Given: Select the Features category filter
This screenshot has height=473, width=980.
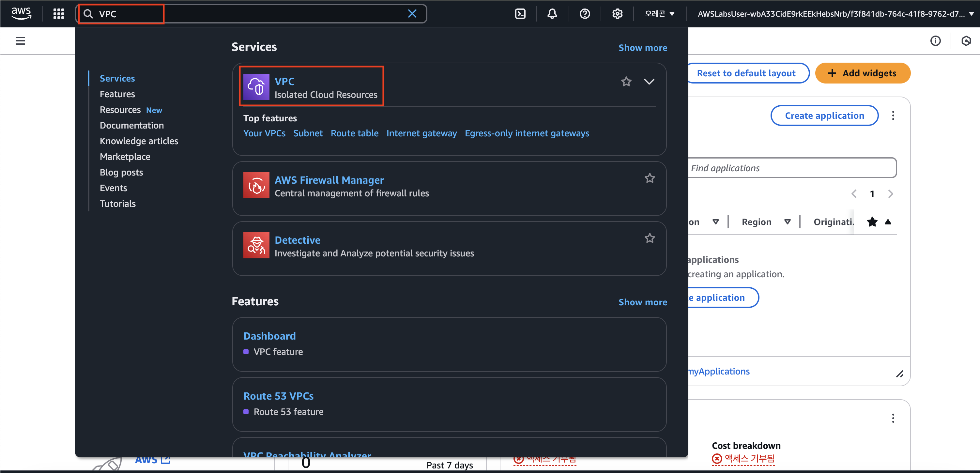Looking at the screenshot, I should coord(117,94).
